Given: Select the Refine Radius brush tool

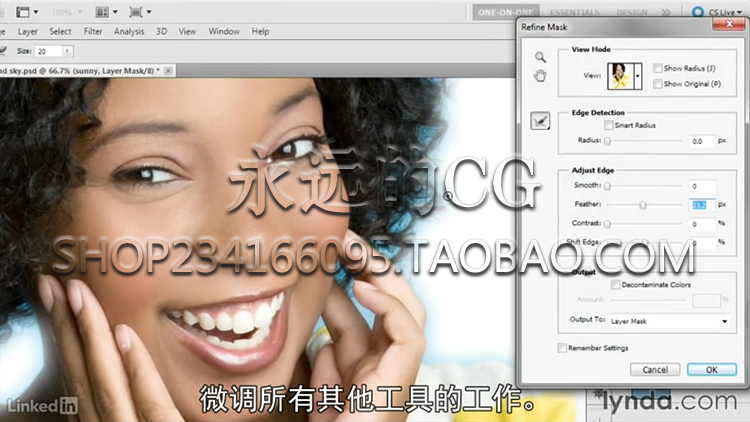Looking at the screenshot, I should tap(540, 121).
